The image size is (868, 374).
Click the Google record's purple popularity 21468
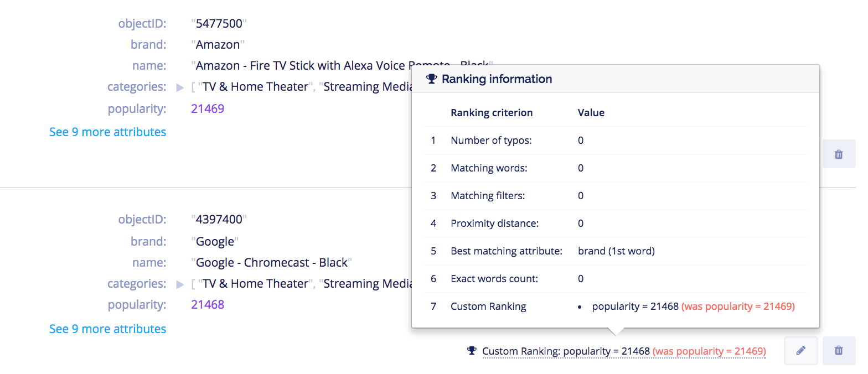(x=208, y=304)
